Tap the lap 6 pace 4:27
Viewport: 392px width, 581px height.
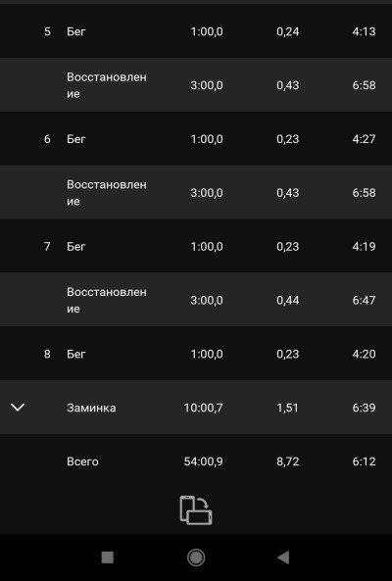tap(364, 139)
